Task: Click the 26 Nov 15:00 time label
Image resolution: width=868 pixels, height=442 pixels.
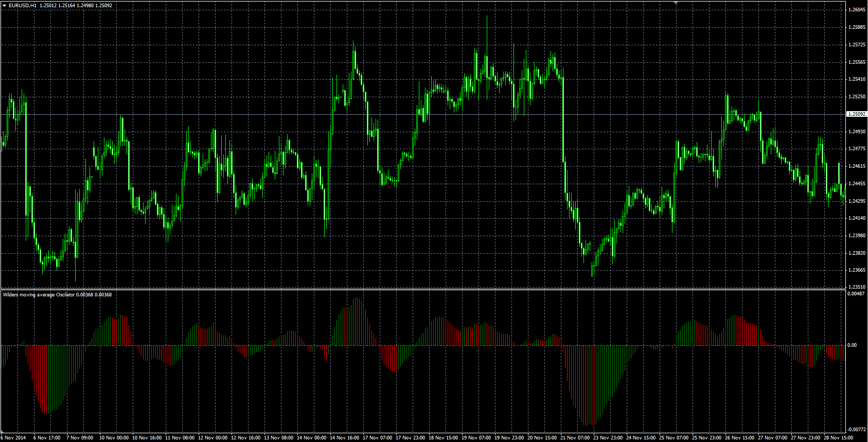Action: (x=740, y=438)
